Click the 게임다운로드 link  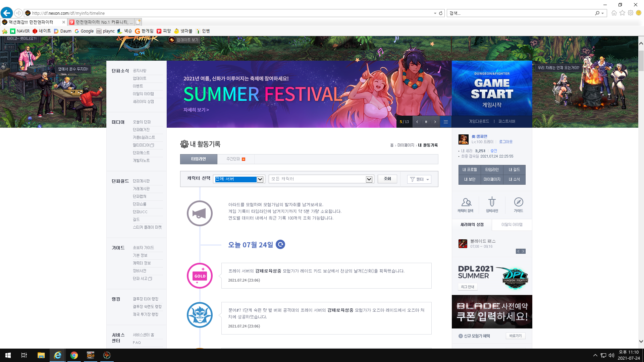[479, 121]
